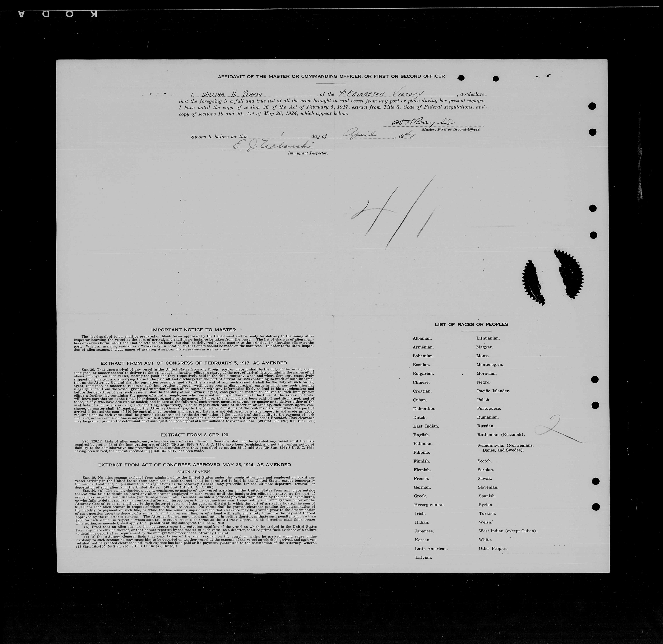663x644 pixels.
Task: Click 'French.' entry
Action: point(421,479)
